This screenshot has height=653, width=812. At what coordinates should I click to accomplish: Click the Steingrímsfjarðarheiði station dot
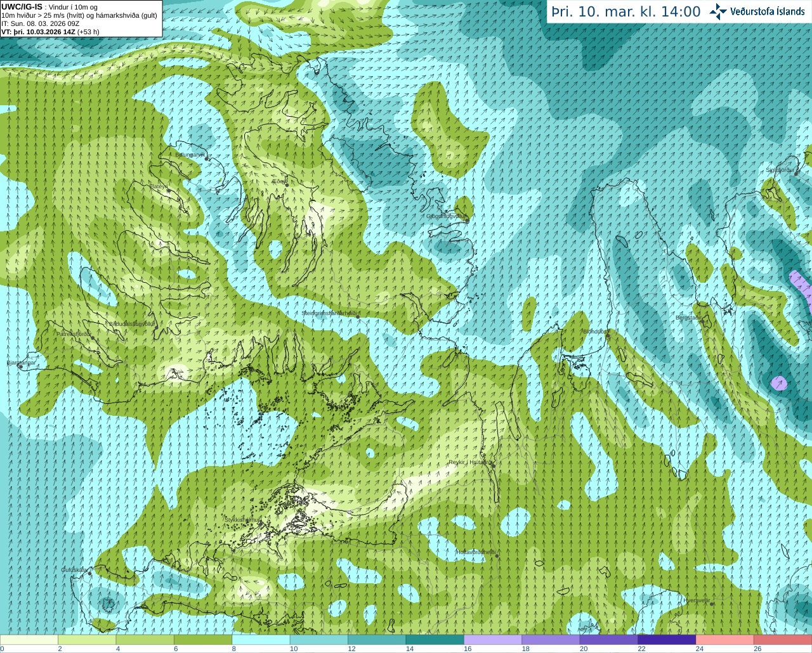click(358, 316)
